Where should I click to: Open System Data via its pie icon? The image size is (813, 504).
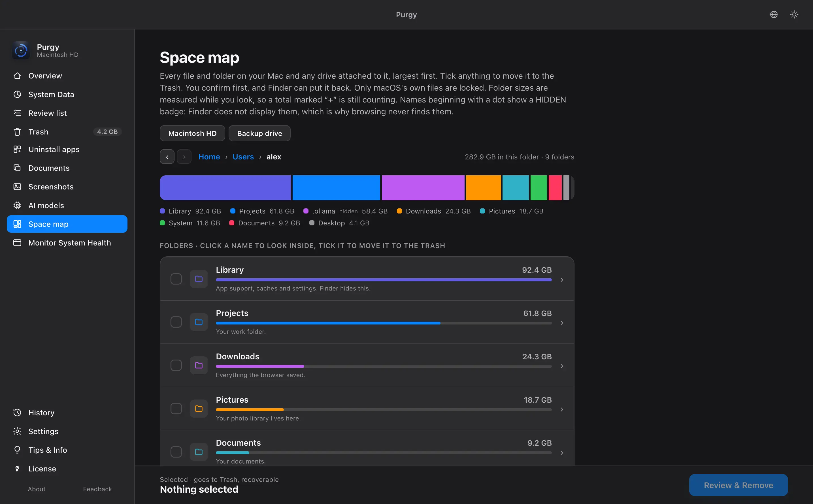point(17,94)
